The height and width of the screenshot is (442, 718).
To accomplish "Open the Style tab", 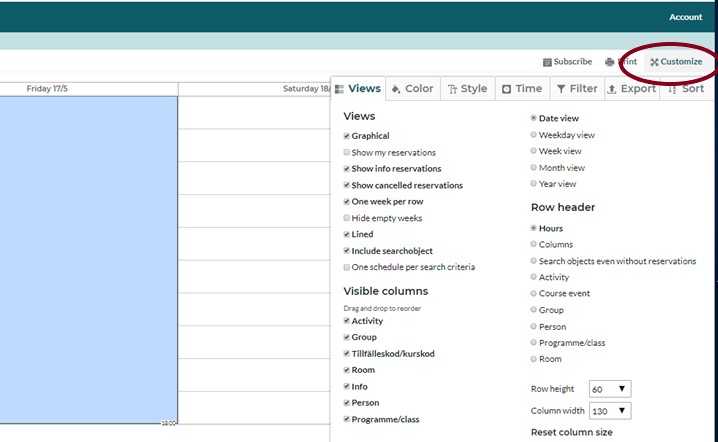I will tap(467, 89).
